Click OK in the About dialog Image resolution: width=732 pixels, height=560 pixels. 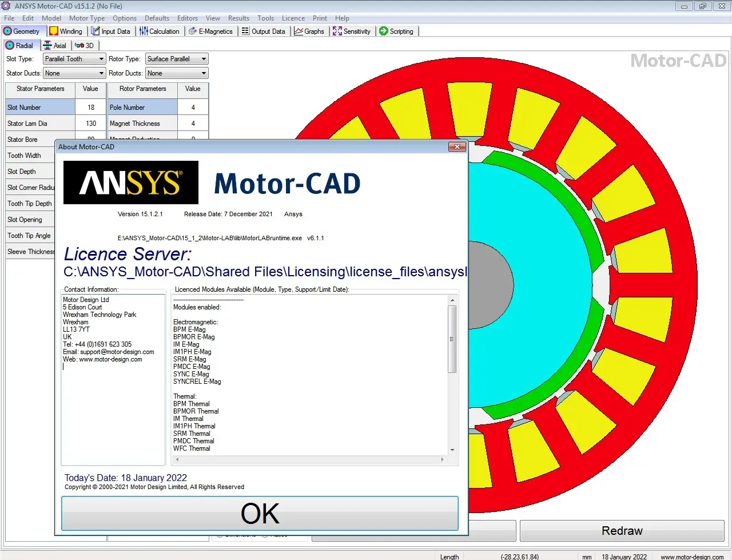coord(260,514)
